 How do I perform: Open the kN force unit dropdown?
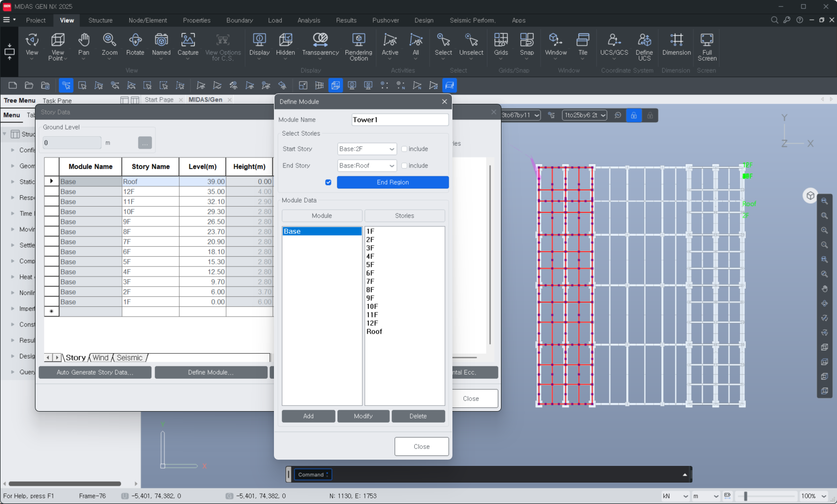(675, 496)
